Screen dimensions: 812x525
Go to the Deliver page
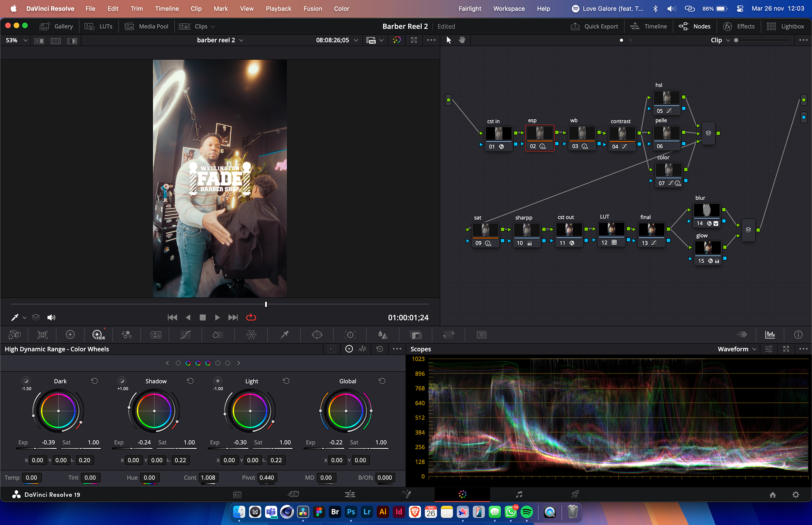click(x=575, y=494)
